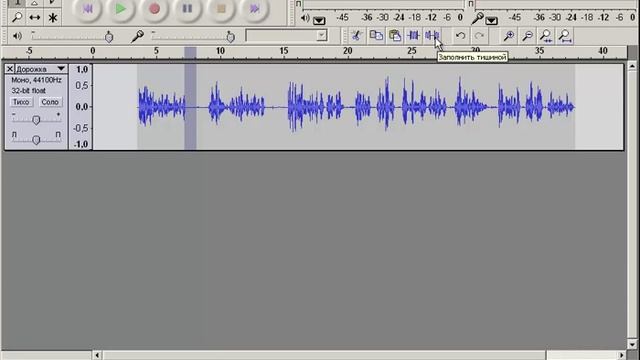Viewport: 640px width, 360px height.
Task: Solo the track with Соло button
Action: tap(50, 102)
